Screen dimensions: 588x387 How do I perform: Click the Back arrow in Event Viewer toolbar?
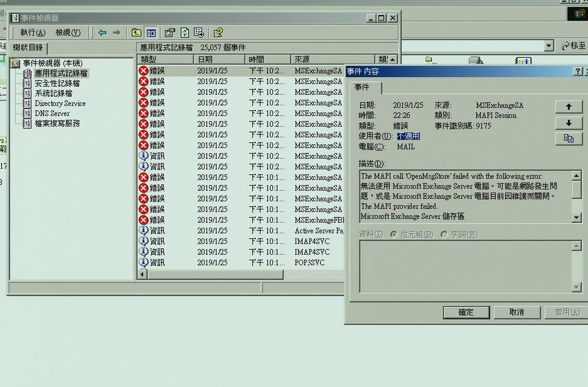pyautogui.click(x=102, y=33)
